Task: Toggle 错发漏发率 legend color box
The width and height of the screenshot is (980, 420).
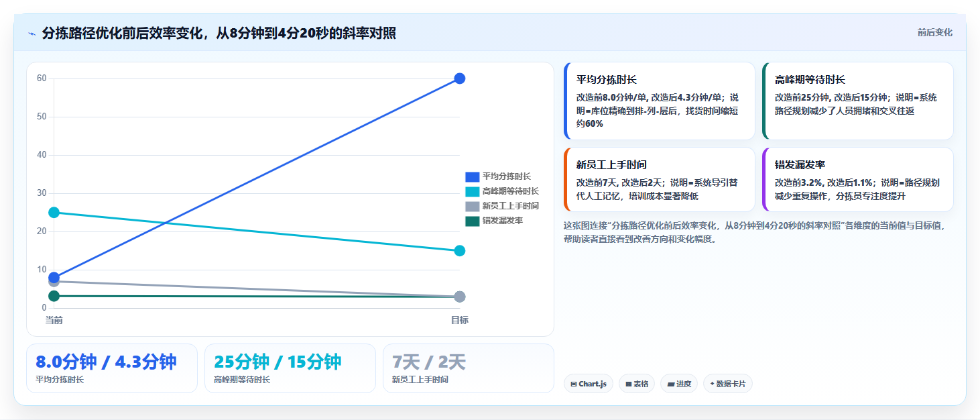Action: [x=473, y=221]
